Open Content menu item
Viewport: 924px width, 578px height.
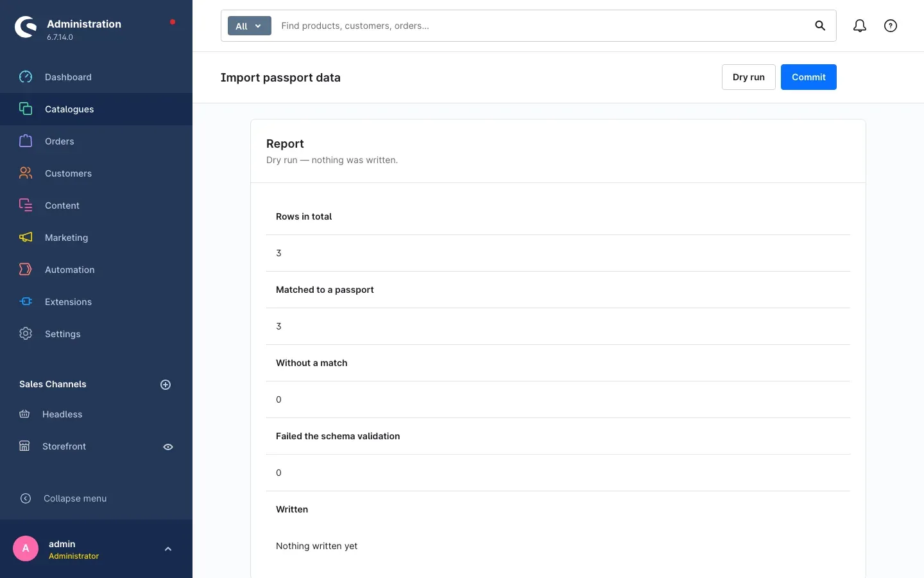[96, 206]
